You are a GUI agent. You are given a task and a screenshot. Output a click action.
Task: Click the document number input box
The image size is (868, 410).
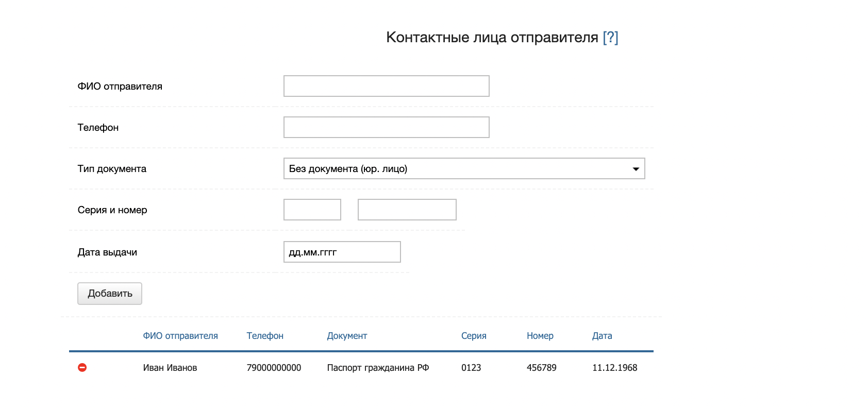point(407,210)
